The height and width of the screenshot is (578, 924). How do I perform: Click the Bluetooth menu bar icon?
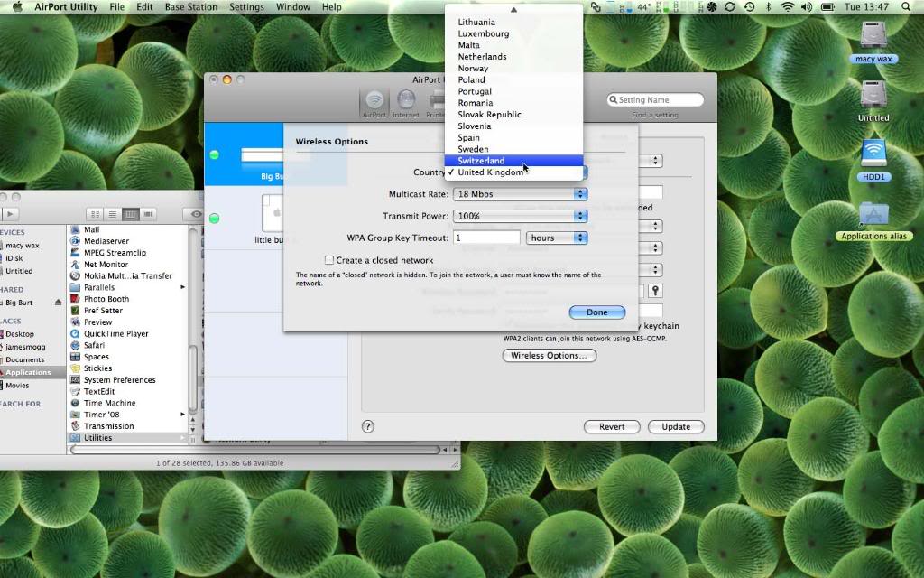pos(769,7)
